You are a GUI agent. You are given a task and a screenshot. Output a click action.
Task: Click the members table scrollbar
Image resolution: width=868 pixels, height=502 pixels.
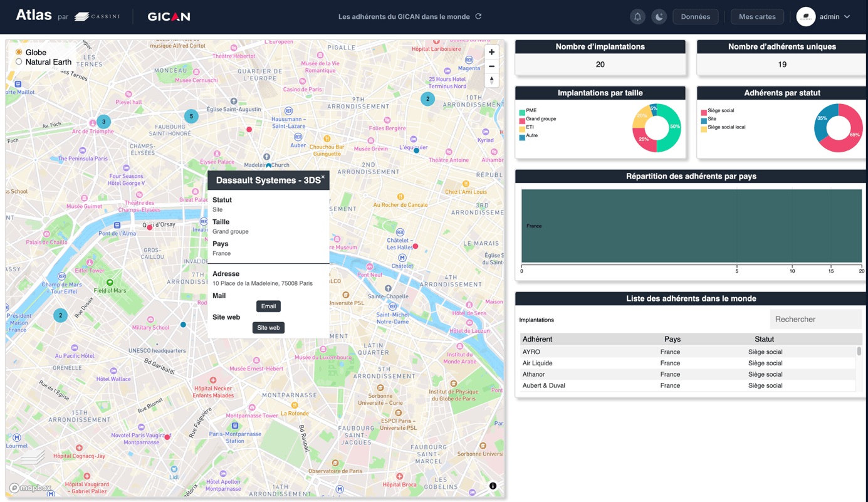[x=859, y=352]
